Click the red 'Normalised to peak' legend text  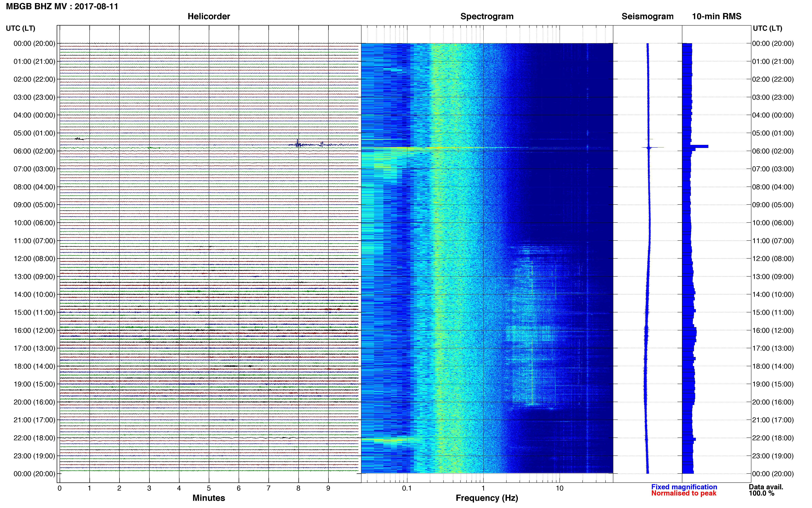684,493
